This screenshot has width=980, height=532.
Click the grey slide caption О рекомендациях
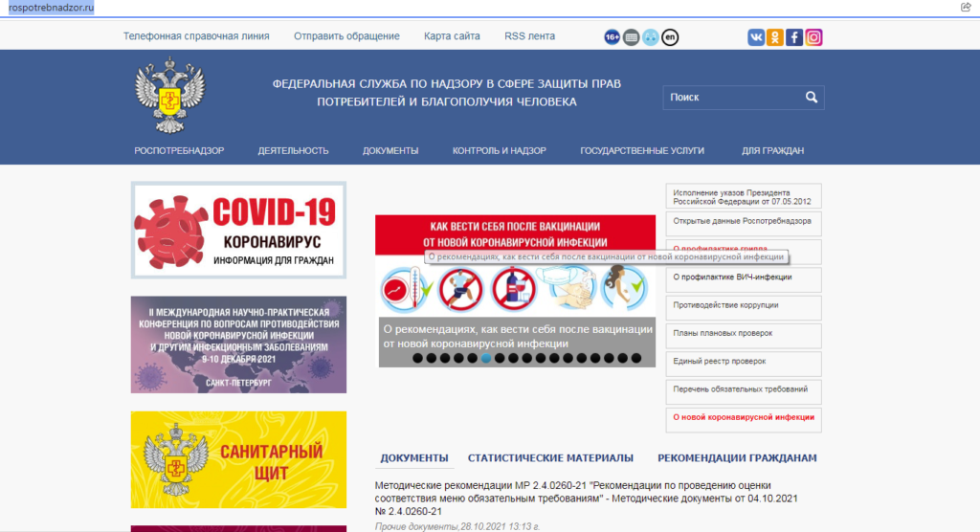tap(518, 337)
